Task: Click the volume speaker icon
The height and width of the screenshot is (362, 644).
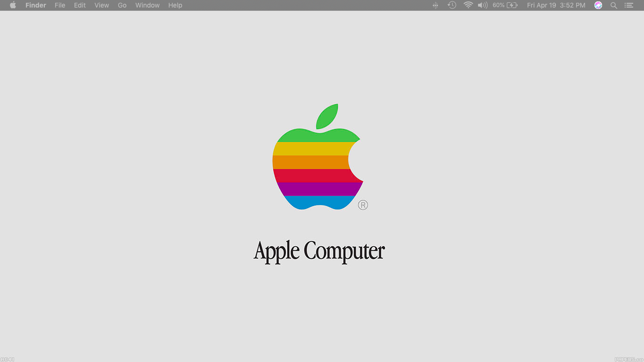Action: click(482, 5)
